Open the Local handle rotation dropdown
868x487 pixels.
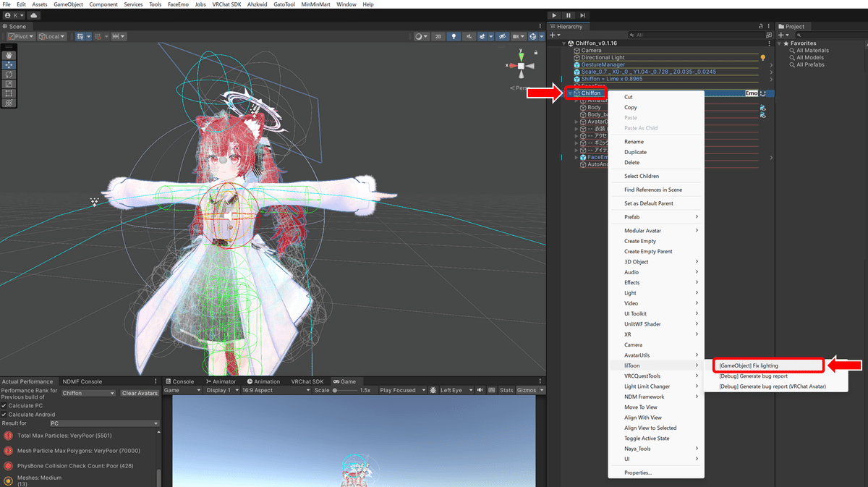pos(52,36)
